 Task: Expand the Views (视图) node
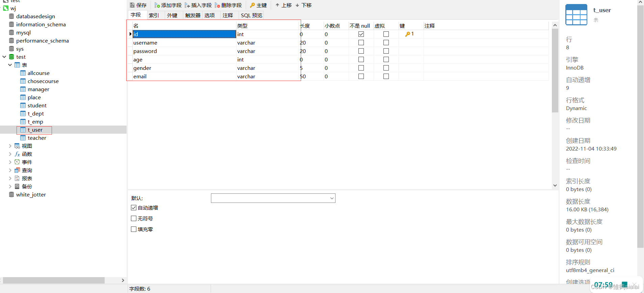[x=10, y=146]
